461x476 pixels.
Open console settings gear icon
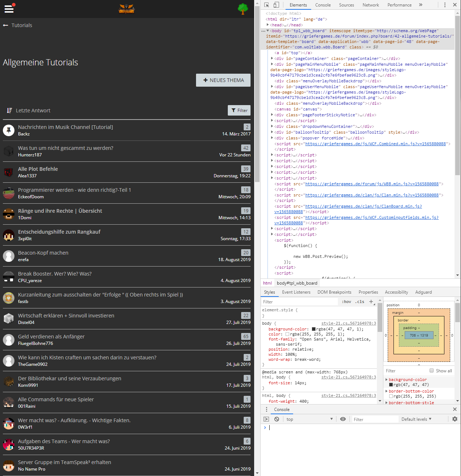pos(455,419)
